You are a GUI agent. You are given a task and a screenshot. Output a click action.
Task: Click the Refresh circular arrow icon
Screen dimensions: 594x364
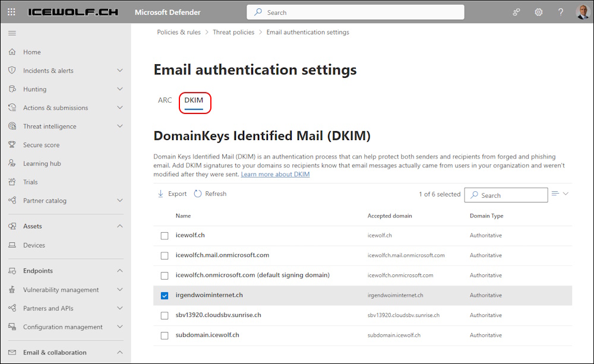[x=198, y=194]
